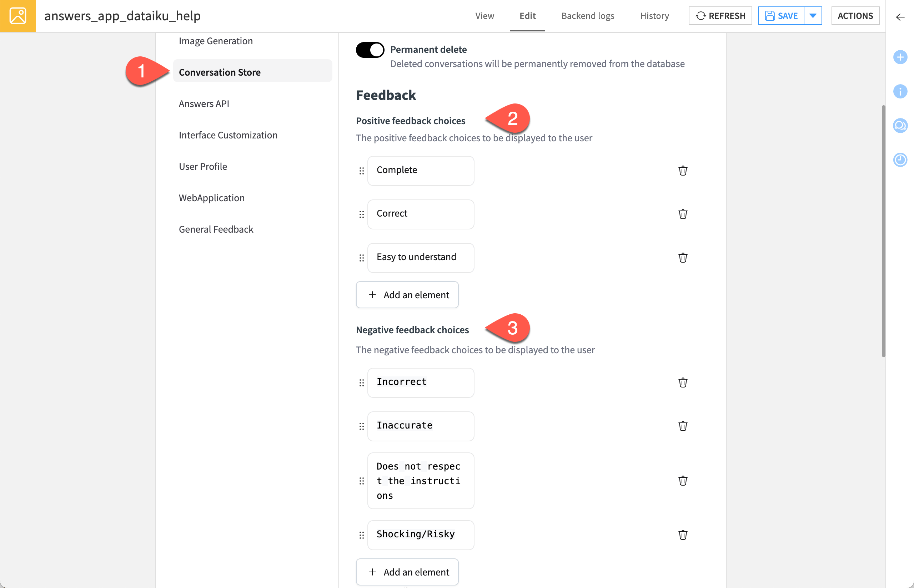
Task: Click the REFRESH button
Action: click(x=720, y=16)
